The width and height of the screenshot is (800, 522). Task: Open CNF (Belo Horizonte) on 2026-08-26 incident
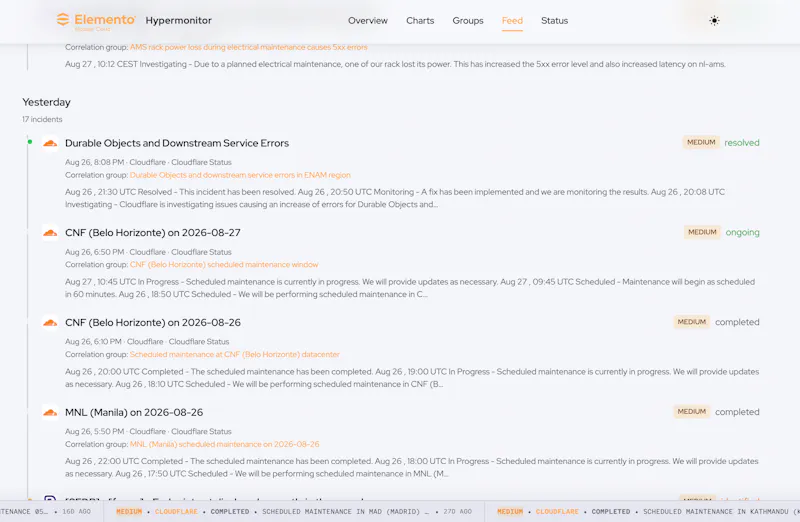pos(153,322)
